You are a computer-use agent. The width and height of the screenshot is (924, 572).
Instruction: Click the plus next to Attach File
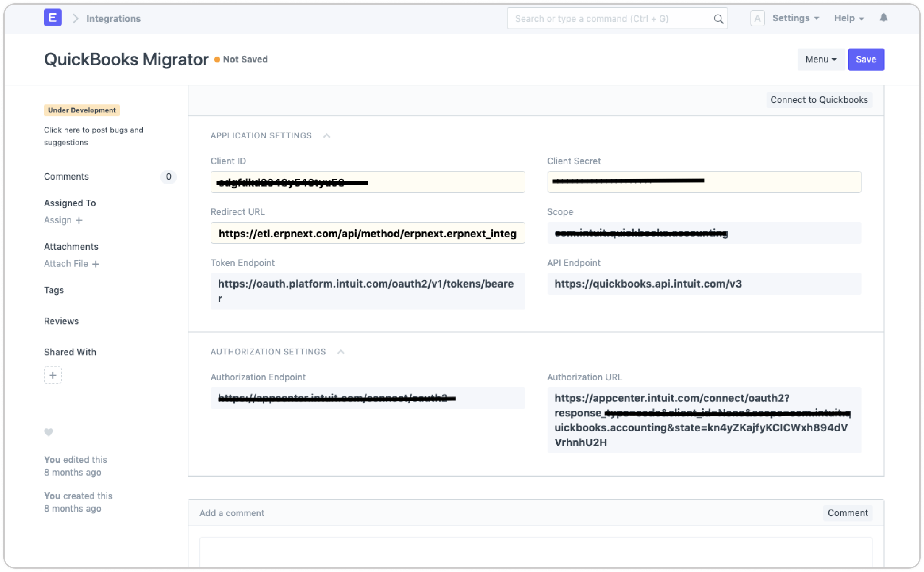pos(96,264)
